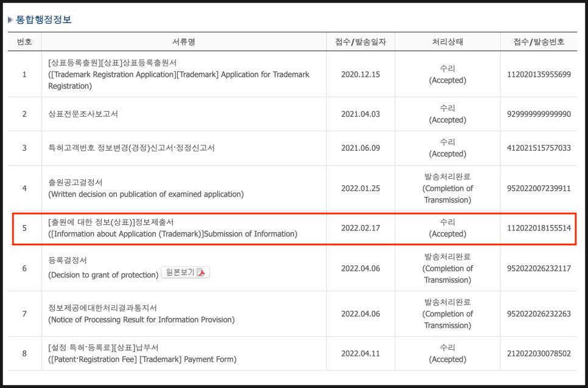The width and height of the screenshot is (588, 388).
Task: Click 등록결정서 document name
Action: point(68,260)
